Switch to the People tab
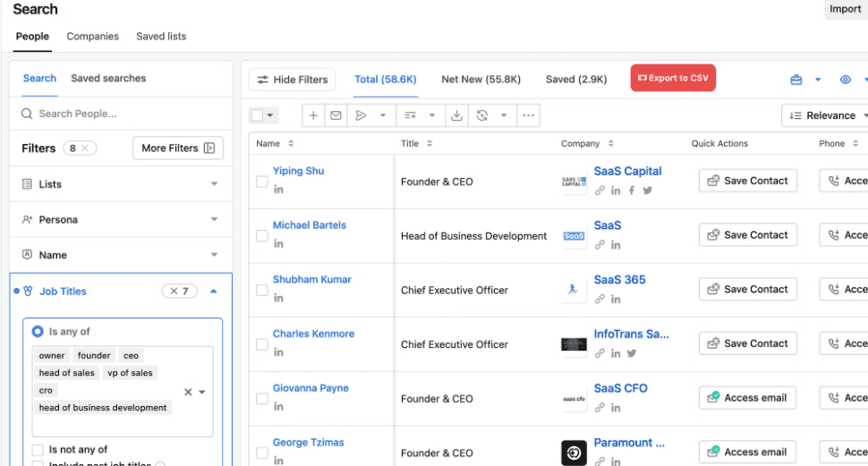 [x=32, y=36]
